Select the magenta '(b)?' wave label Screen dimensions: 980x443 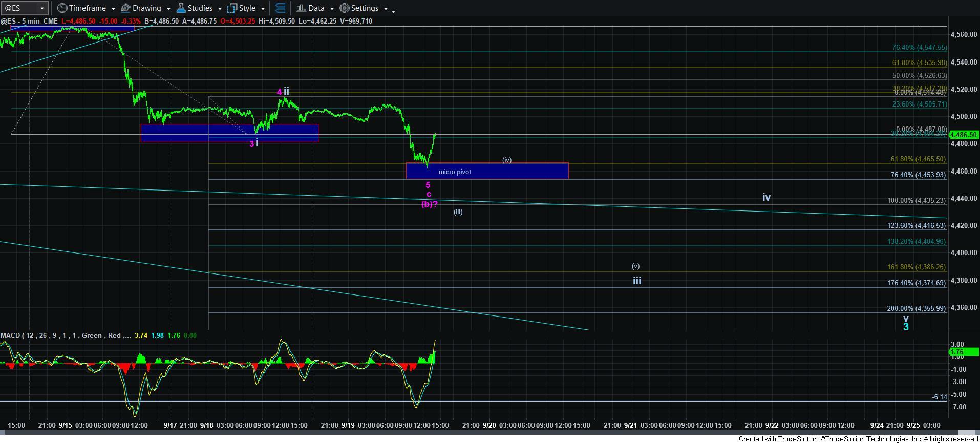(x=429, y=204)
